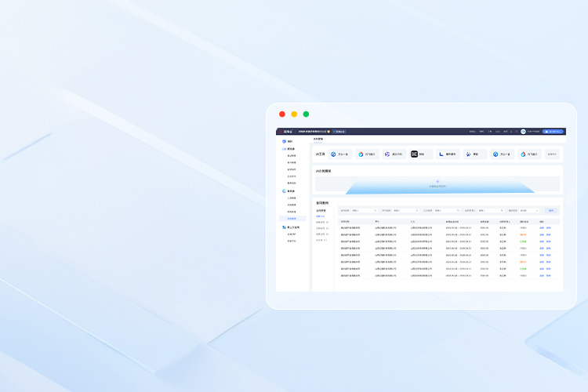
Task: Go to Home via the sidebar home icon
Action: 285,141
